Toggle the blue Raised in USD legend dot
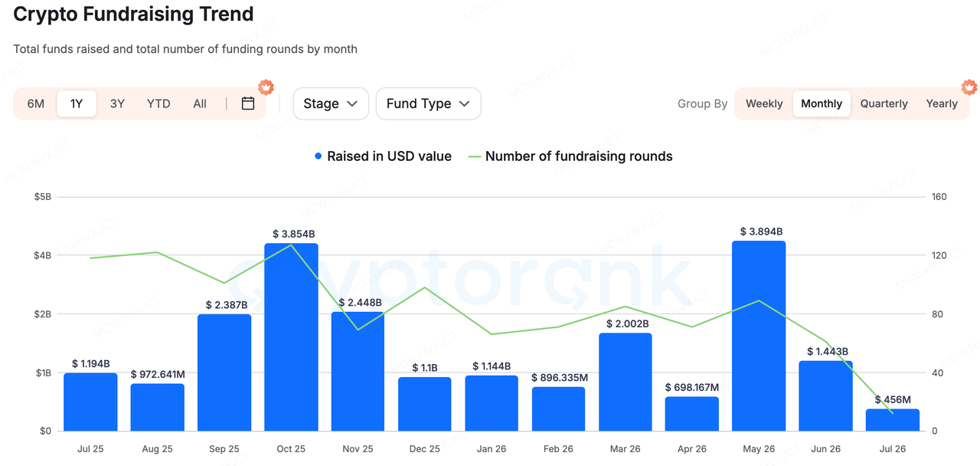Image resolution: width=980 pixels, height=466 pixels. pyautogui.click(x=318, y=156)
